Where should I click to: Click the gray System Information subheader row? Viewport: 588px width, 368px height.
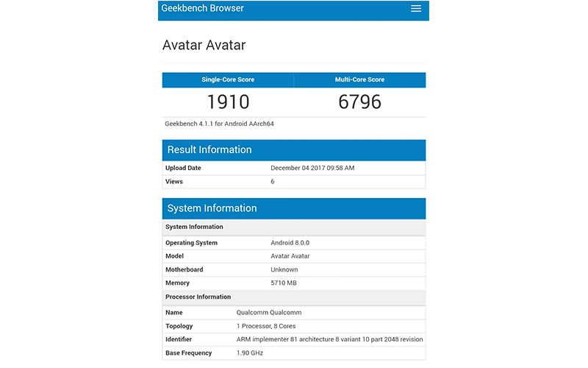[x=294, y=227]
